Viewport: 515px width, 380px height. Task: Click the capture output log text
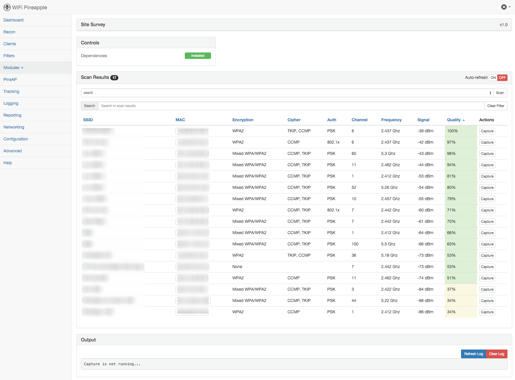tap(112, 364)
